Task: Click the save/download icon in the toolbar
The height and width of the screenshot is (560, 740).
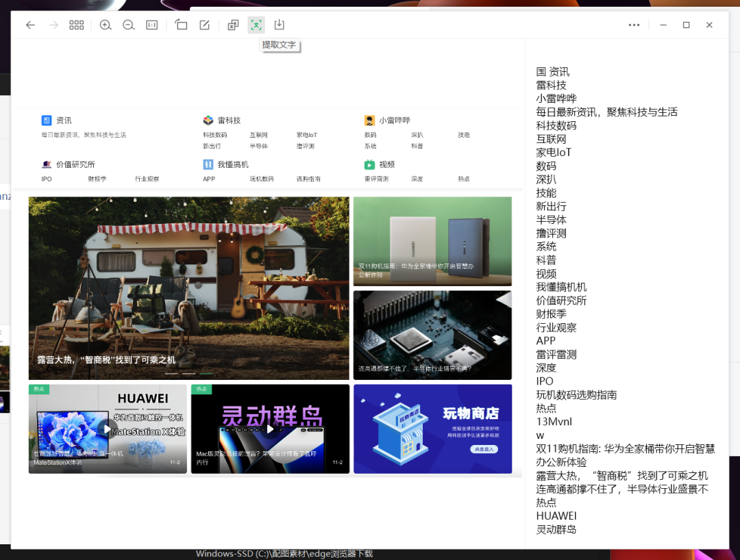Action: tap(279, 25)
